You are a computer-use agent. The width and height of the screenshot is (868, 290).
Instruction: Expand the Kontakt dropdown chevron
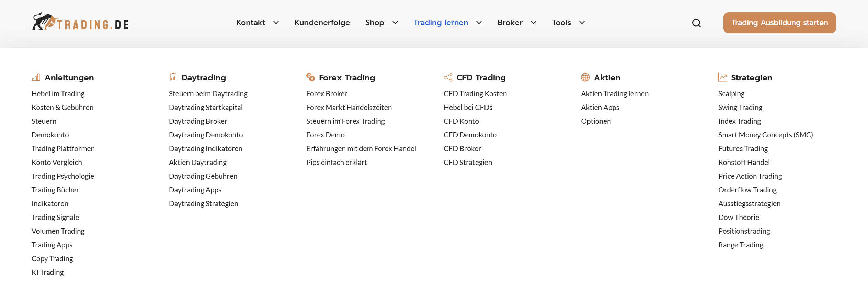pos(276,23)
